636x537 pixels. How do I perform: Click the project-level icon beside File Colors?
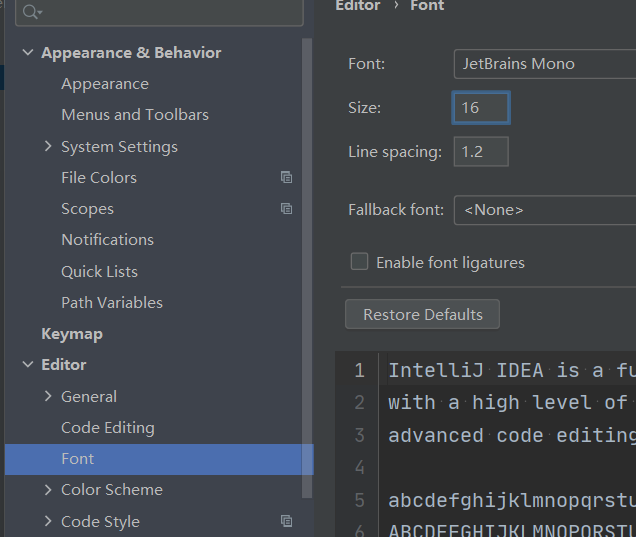[287, 177]
